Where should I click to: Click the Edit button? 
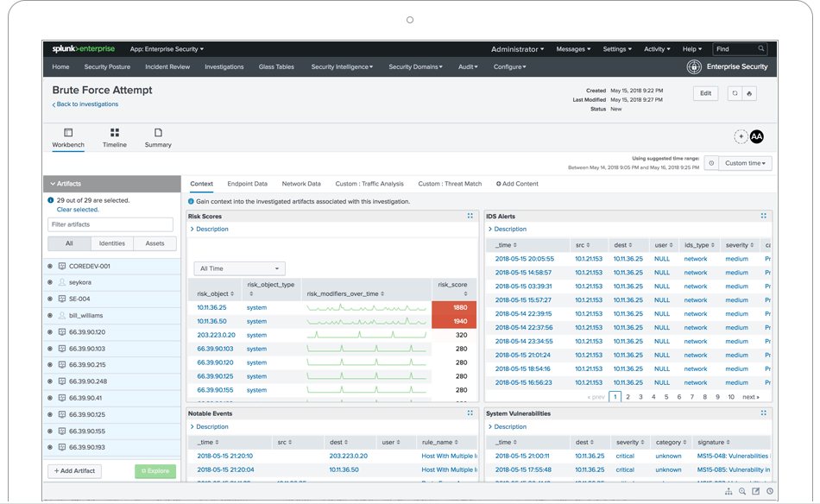click(705, 93)
